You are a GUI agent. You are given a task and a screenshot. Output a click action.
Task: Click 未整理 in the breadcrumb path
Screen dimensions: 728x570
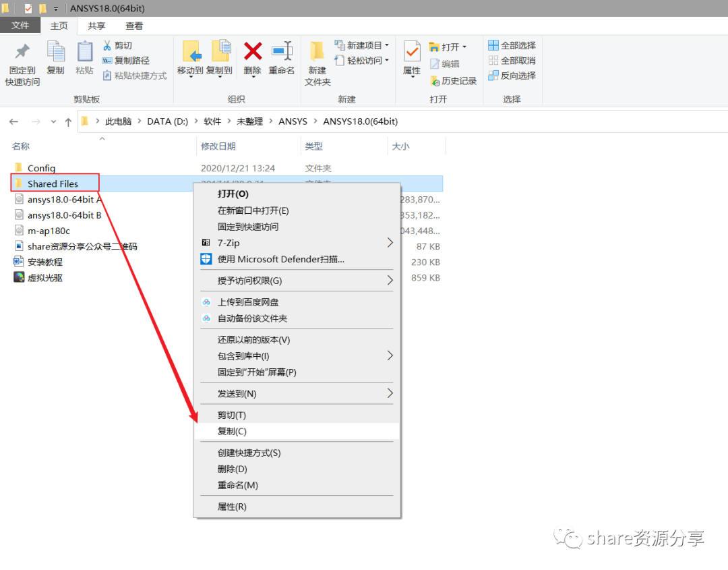(250, 121)
